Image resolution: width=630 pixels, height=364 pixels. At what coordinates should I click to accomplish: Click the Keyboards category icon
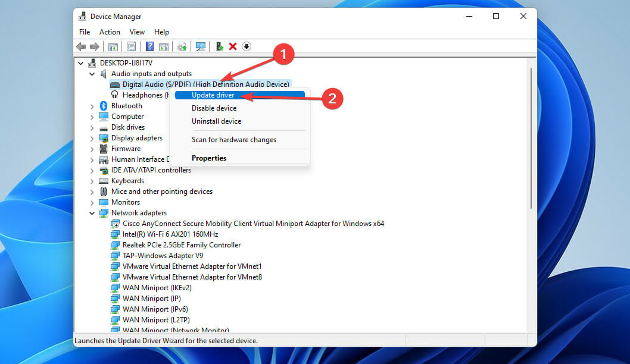[103, 181]
